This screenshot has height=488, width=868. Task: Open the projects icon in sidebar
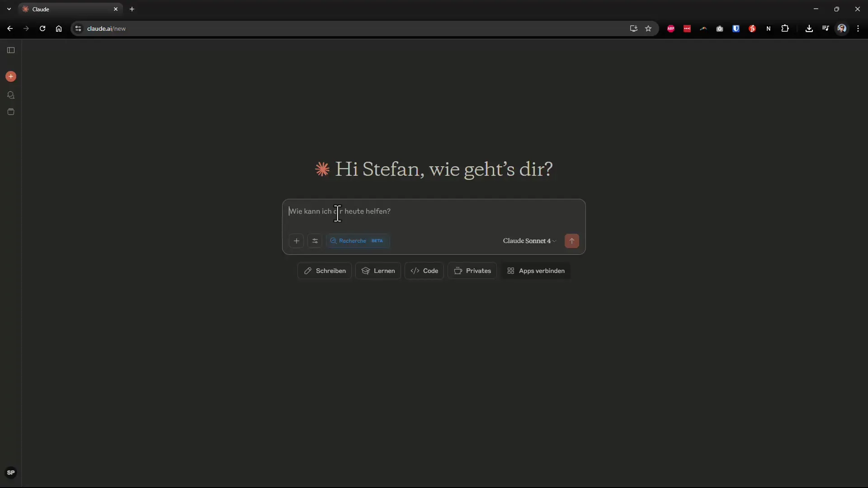(11, 112)
